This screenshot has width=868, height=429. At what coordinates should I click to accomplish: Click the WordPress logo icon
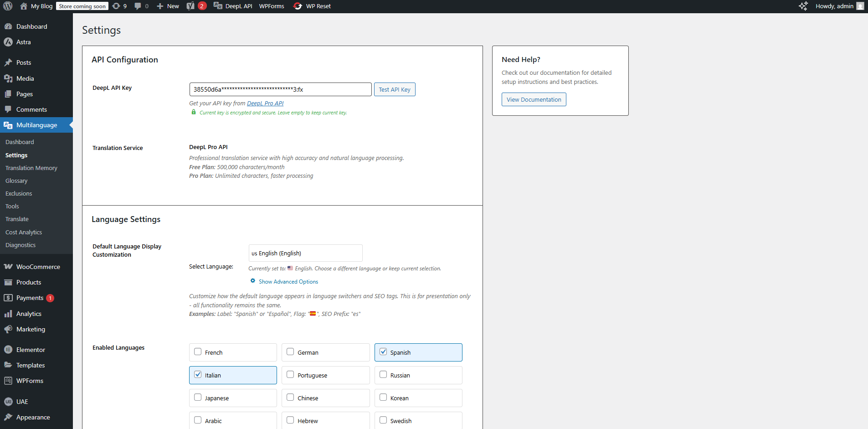[8, 6]
